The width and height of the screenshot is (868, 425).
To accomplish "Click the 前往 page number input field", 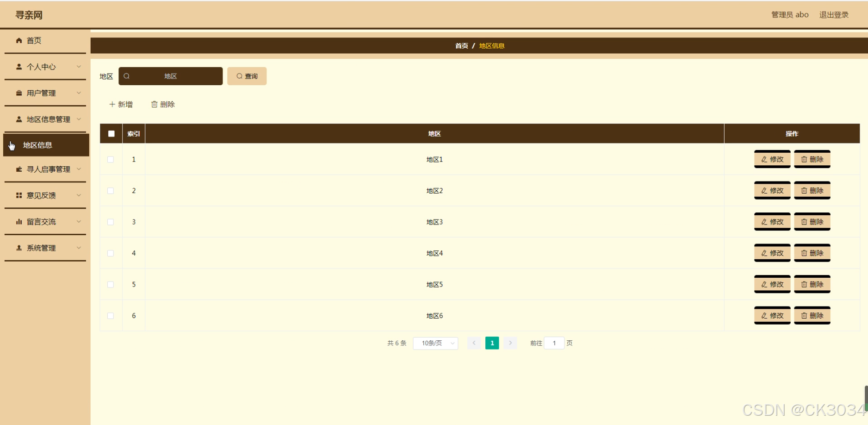I will [x=554, y=343].
